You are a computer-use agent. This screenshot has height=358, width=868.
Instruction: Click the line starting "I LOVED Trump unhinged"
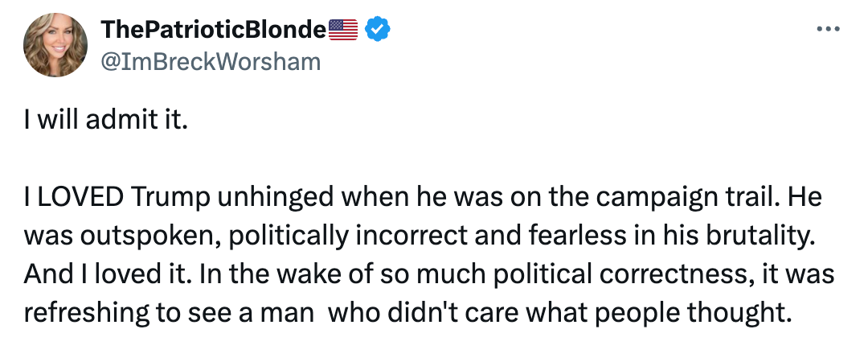click(x=423, y=198)
